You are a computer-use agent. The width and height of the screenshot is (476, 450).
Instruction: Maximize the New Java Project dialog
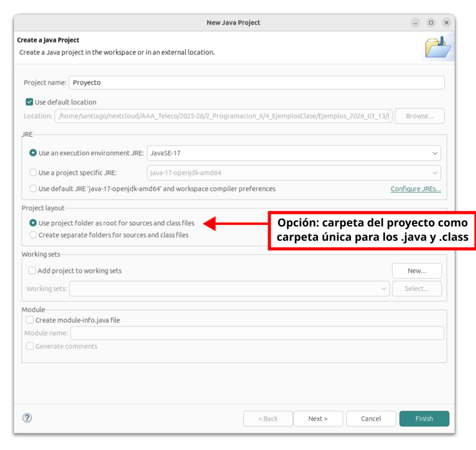tap(431, 23)
